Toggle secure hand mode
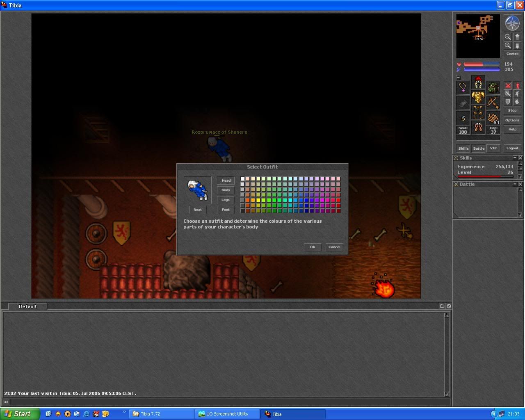 click(517, 102)
